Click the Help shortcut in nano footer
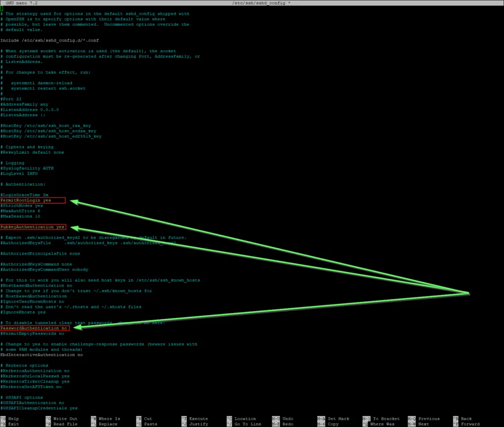The height and width of the screenshot is (427, 504). pos(13,419)
